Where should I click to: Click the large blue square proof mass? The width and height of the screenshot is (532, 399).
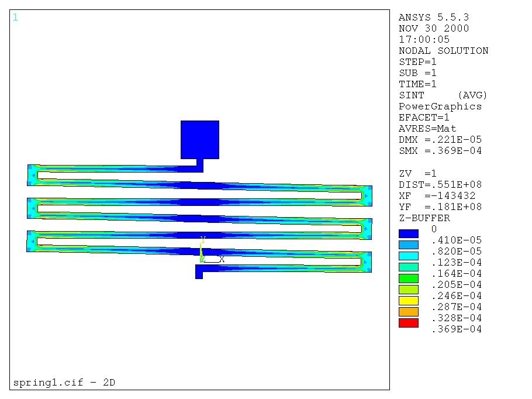point(200,140)
